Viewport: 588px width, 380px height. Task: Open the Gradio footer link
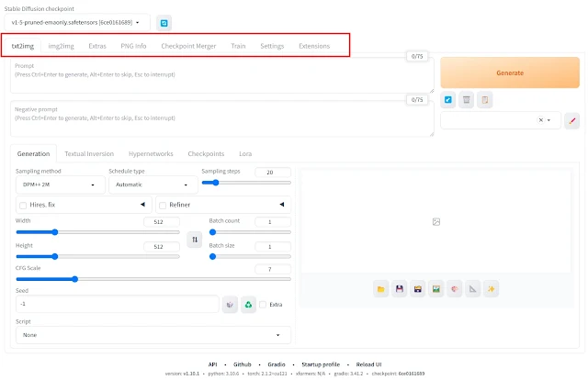[277, 364]
